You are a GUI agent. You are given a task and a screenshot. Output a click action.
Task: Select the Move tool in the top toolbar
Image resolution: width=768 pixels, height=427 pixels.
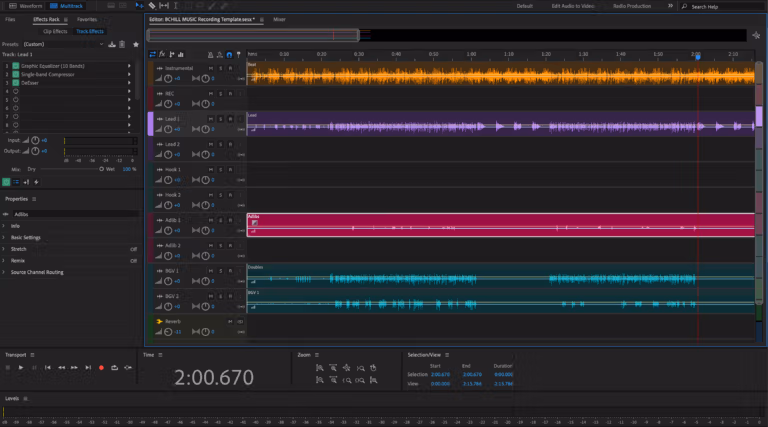(x=140, y=6)
